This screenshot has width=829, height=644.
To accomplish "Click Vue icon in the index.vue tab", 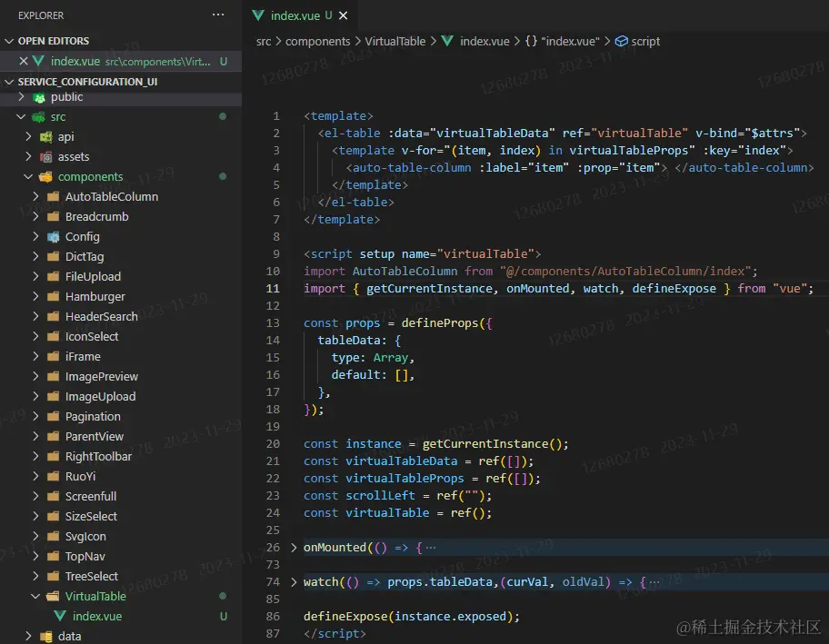I will click(x=258, y=15).
